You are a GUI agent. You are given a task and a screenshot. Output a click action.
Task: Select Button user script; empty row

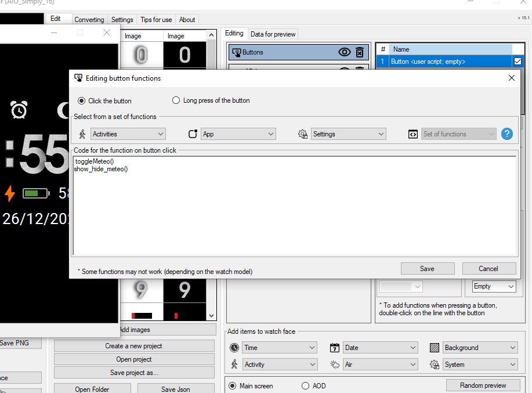(444, 62)
